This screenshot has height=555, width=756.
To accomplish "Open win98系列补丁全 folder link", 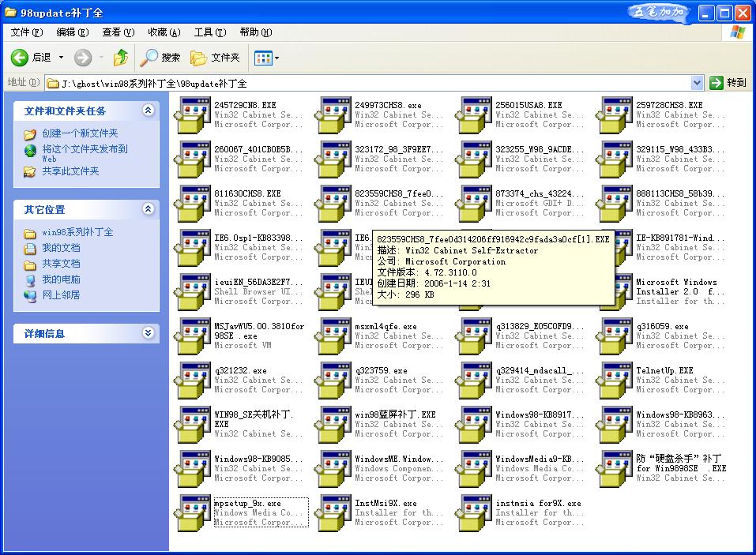I will tap(77, 232).
